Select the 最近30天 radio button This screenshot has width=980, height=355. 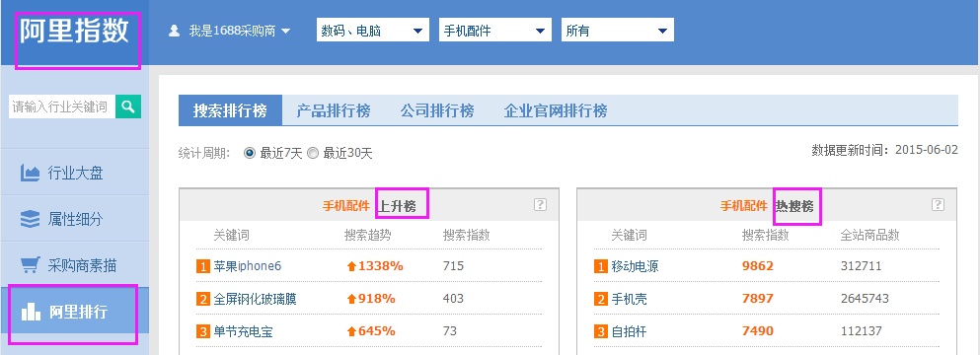click(x=313, y=153)
